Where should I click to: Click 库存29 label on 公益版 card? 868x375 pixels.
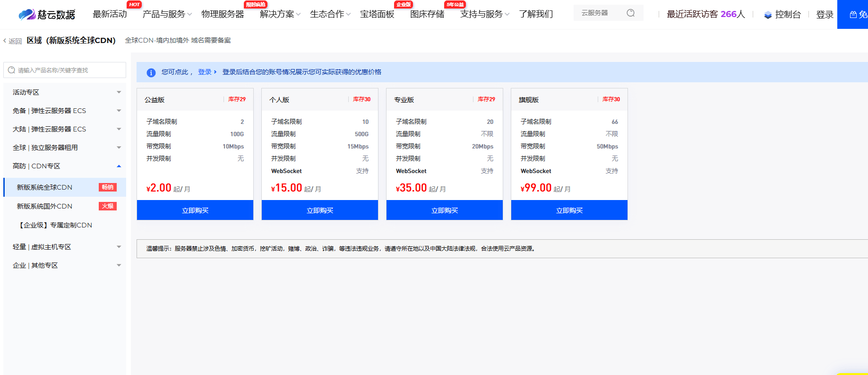[237, 99]
